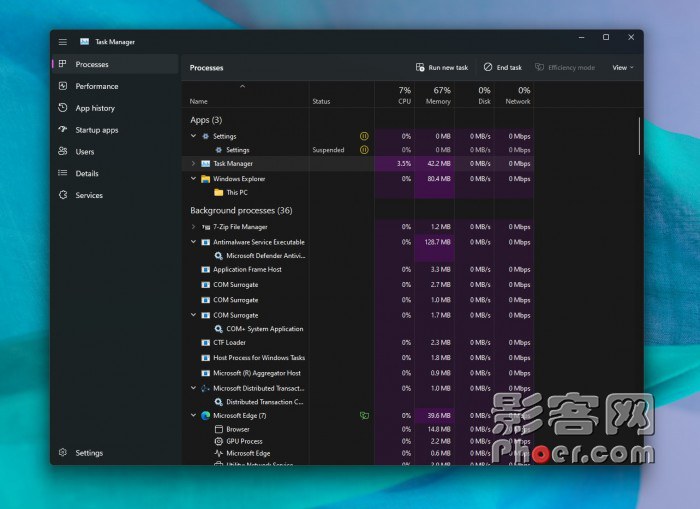The width and height of the screenshot is (700, 509).
Task: Click the Browser window icon under Edge
Action: coord(218,429)
